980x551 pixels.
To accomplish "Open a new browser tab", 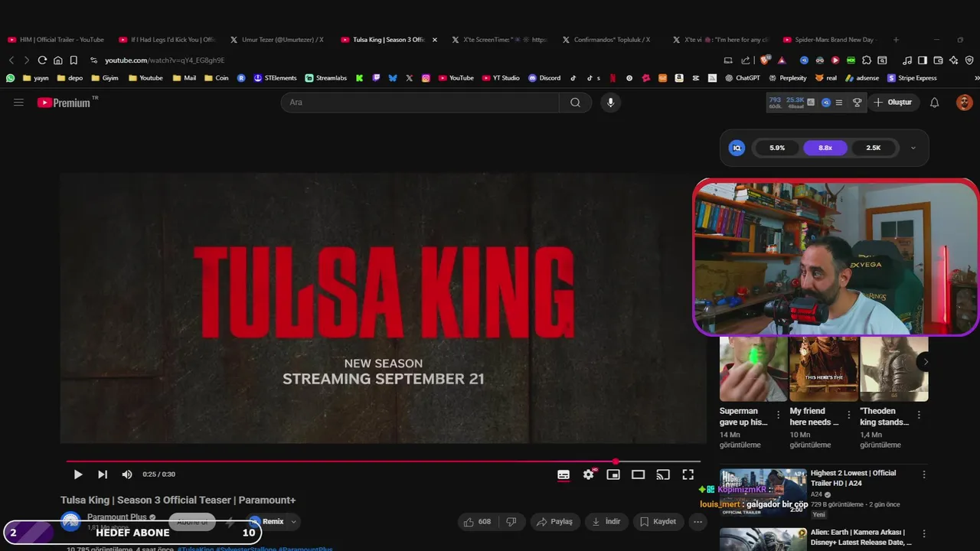I will (x=896, y=40).
